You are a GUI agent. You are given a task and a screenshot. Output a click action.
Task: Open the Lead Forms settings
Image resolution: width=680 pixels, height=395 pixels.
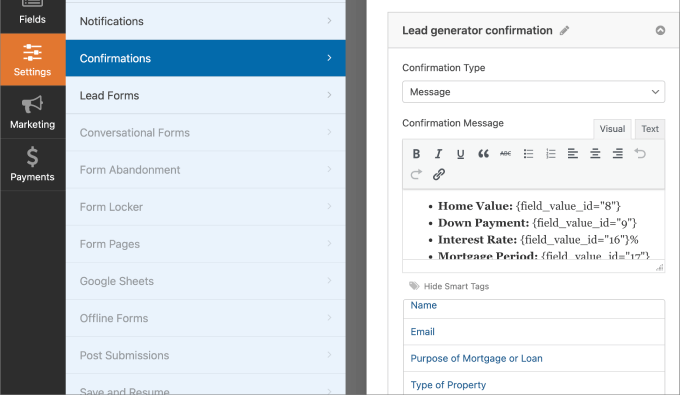[x=206, y=95]
